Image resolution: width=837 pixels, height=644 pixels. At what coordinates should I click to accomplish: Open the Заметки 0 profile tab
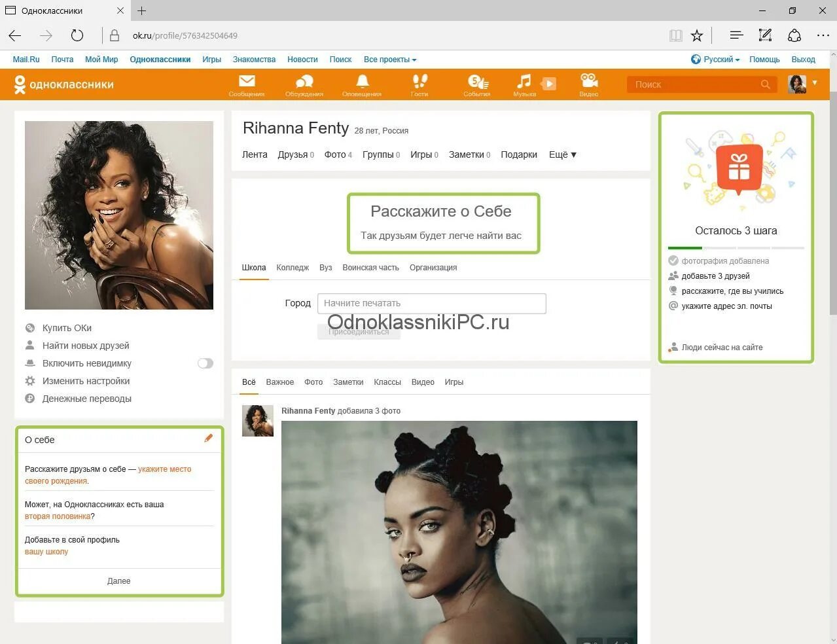pyautogui.click(x=469, y=154)
